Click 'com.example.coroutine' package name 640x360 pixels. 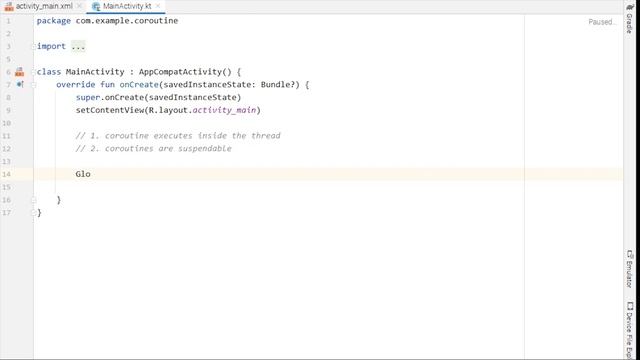(x=127, y=21)
